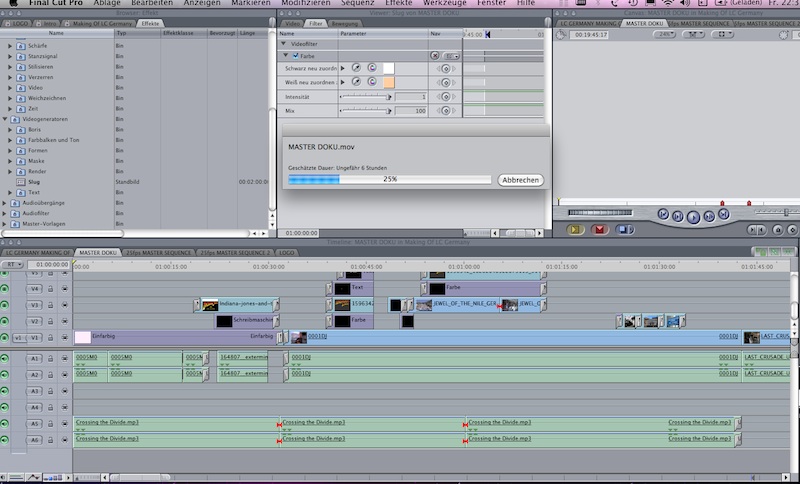Click the white color swatch for Schwarz
The width and height of the screenshot is (800, 484).
[x=389, y=68]
